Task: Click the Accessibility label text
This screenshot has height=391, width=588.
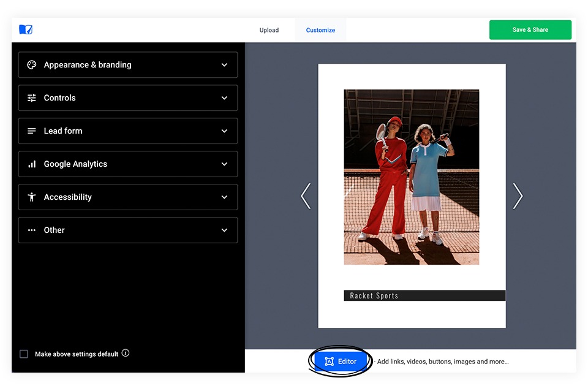Action: pyautogui.click(x=68, y=197)
